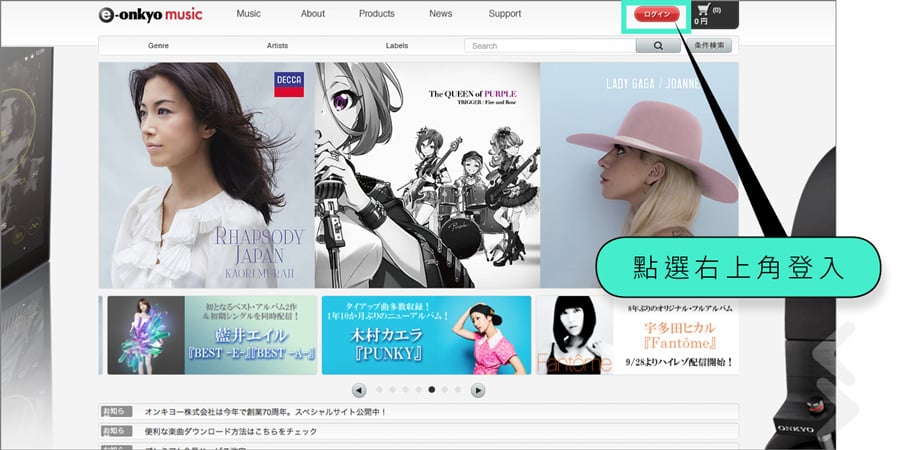Select the second carousel dot

[x=392, y=390]
